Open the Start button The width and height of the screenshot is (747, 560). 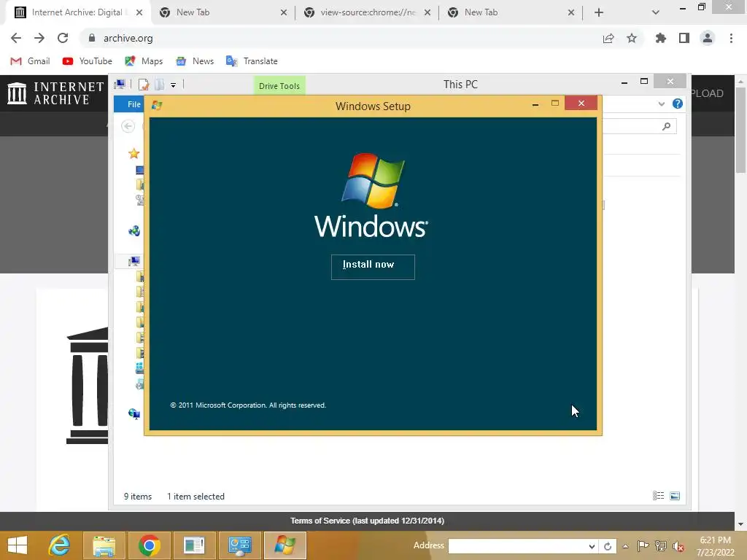(18, 545)
